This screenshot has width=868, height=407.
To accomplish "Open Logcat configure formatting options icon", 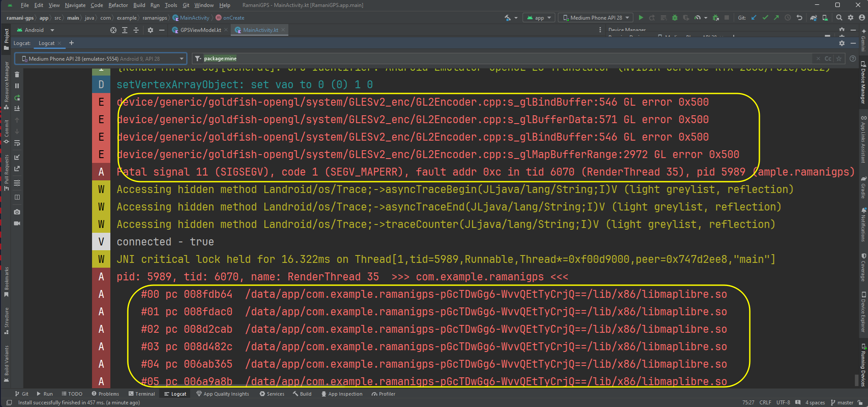I will [x=17, y=183].
